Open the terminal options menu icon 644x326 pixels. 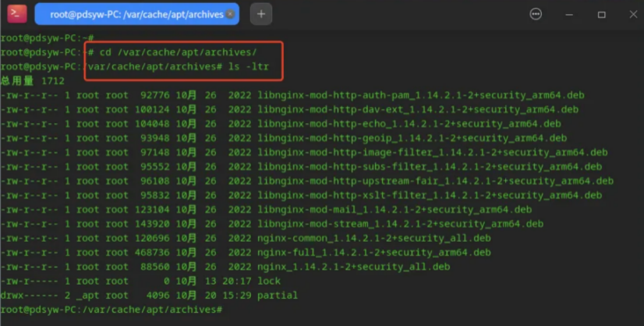click(x=536, y=14)
